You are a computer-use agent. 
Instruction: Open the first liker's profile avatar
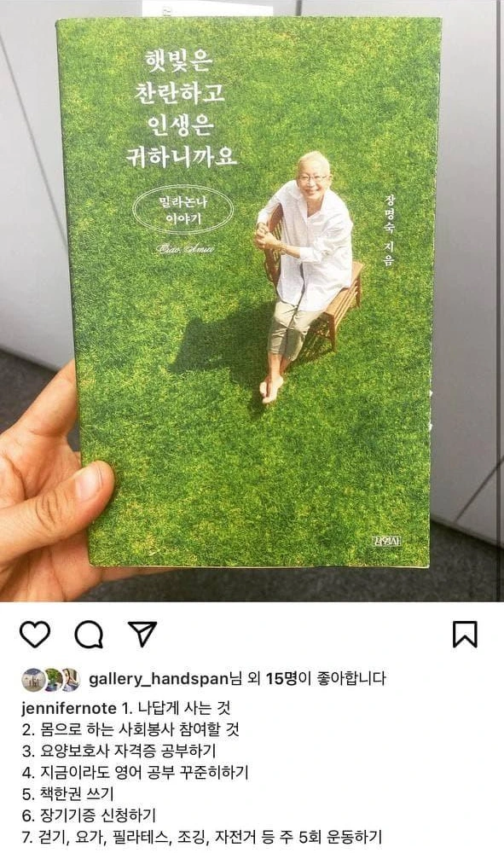(33, 680)
